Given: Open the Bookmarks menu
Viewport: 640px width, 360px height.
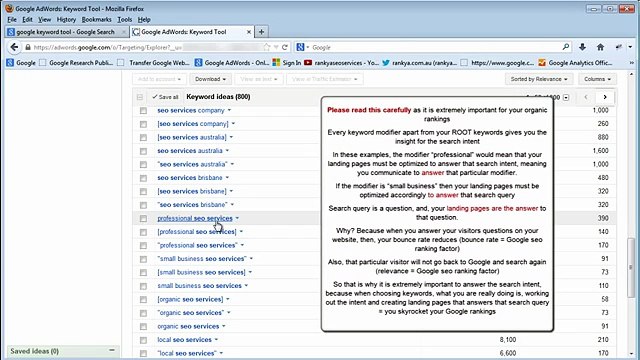Looking at the screenshot, I should pyautogui.click(x=96, y=19).
